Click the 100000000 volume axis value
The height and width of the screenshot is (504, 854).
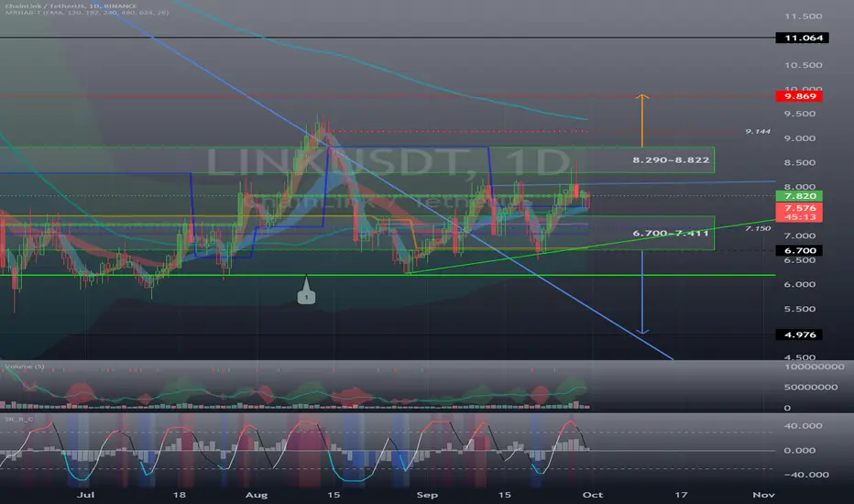[815, 367]
